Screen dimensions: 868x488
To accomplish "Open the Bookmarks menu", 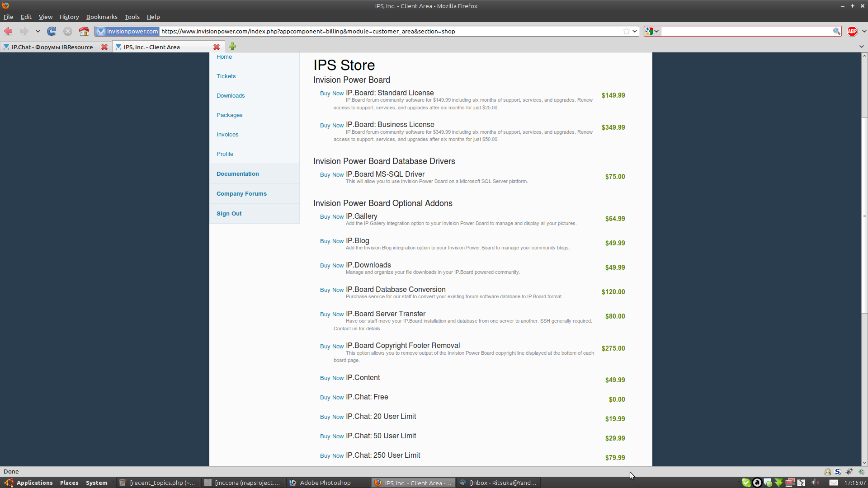I will (x=102, y=17).
